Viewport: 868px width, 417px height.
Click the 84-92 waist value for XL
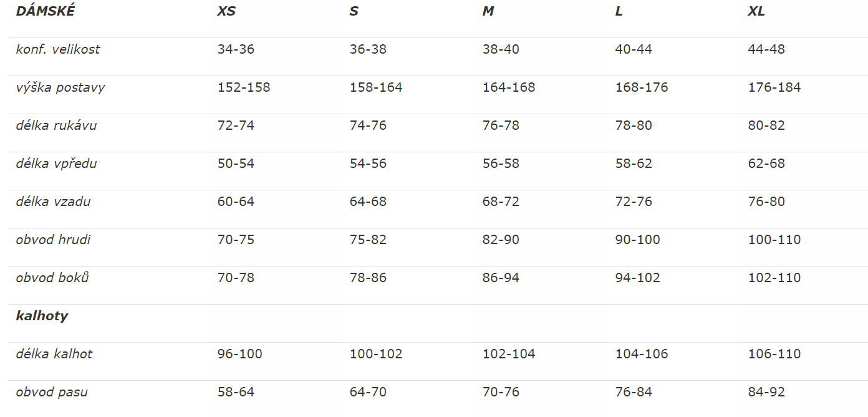pyautogui.click(x=766, y=392)
